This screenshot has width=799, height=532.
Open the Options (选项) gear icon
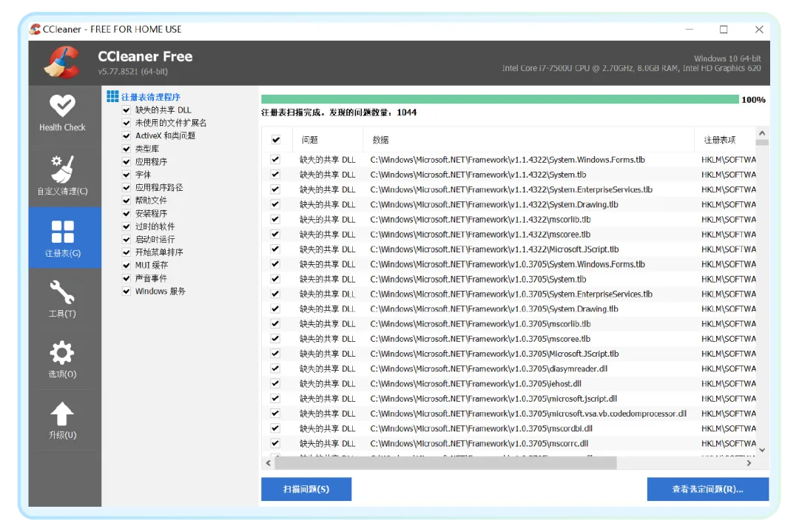click(62, 353)
